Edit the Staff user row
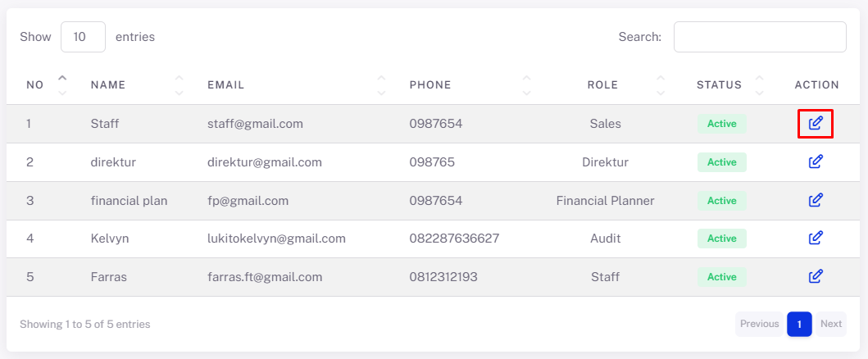The height and width of the screenshot is (359, 868). pos(816,123)
